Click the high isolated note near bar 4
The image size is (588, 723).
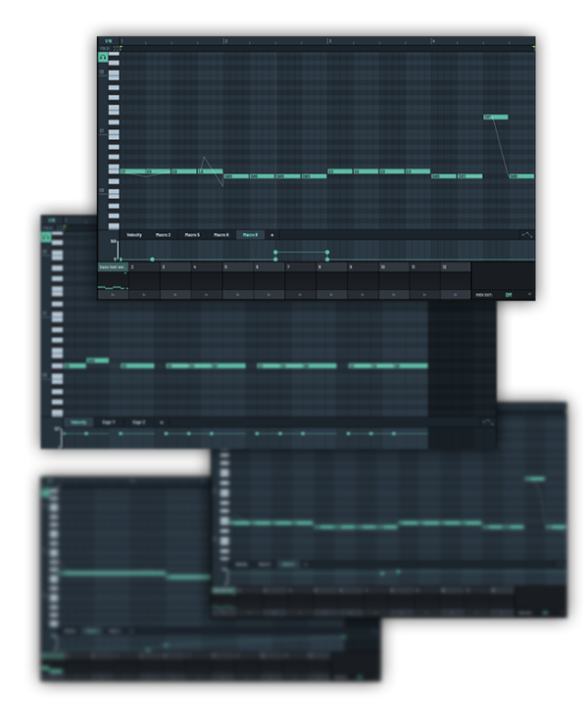pyautogui.click(x=496, y=118)
